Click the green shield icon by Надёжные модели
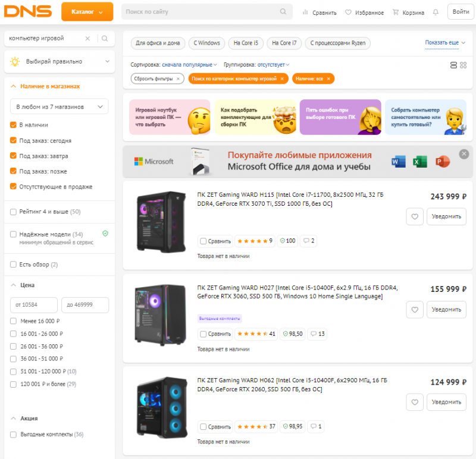 (105, 233)
